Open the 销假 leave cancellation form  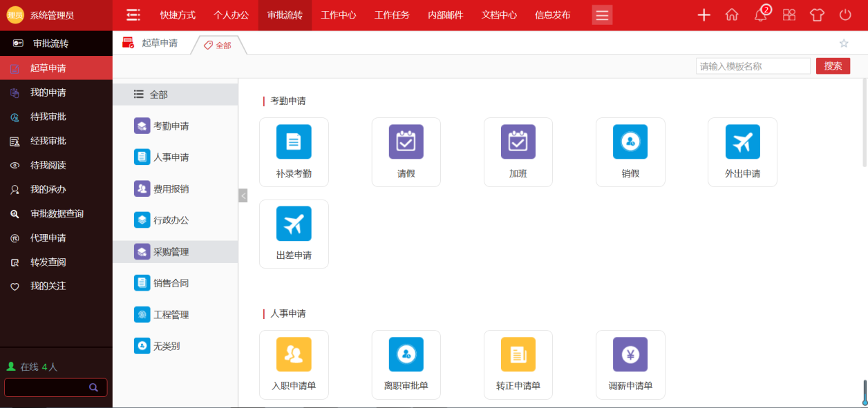tap(630, 152)
